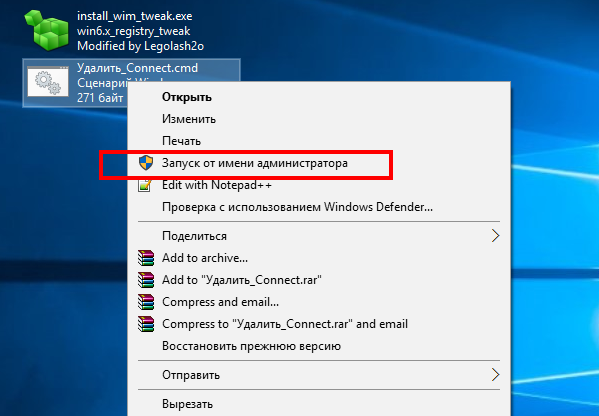Open the Отправить submenu entry
Screen dimensions: 599x416
click(319, 375)
